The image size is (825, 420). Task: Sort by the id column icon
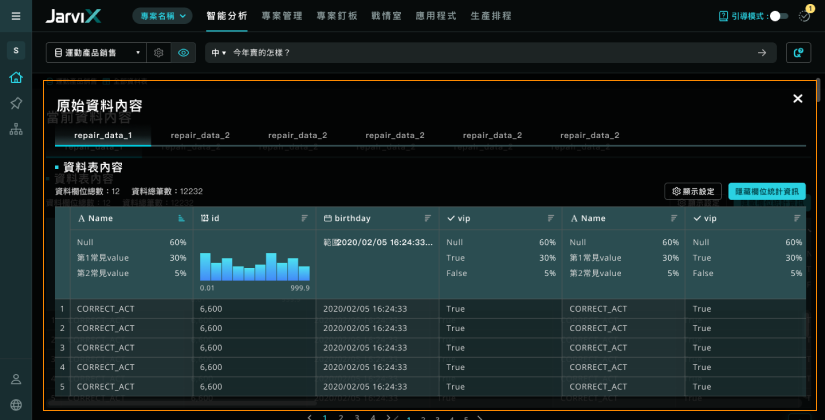pos(304,218)
